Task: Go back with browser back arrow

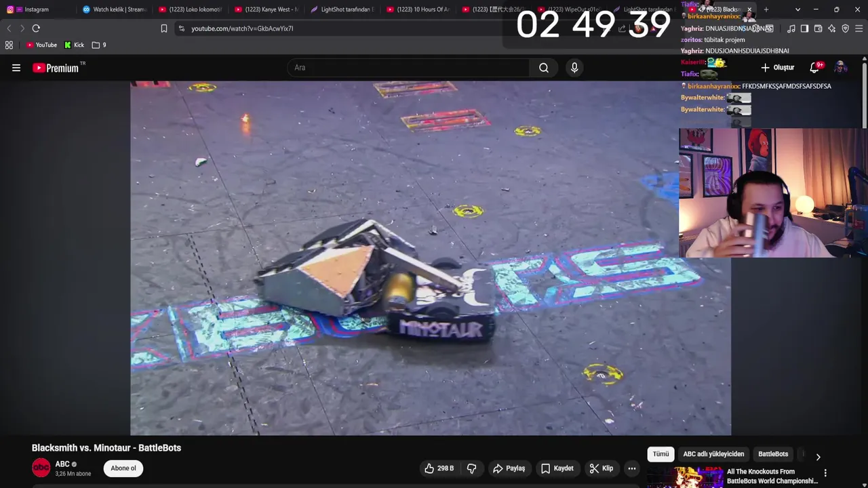Action: point(9,28)
